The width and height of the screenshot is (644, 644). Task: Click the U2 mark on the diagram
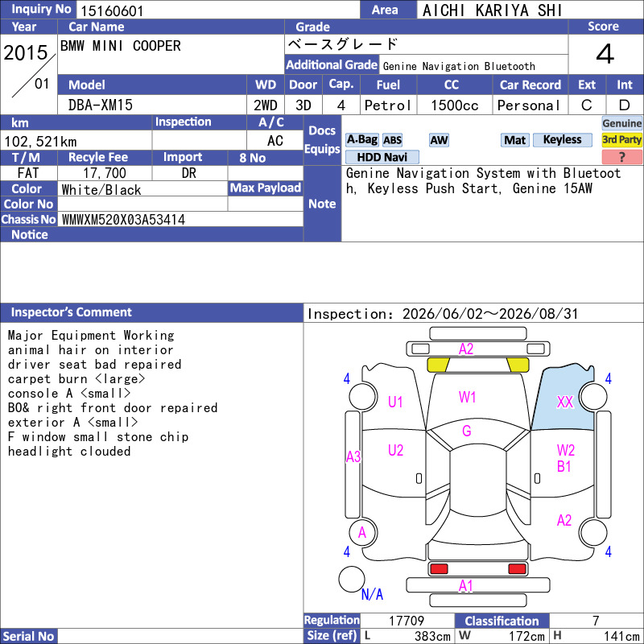click(x=395, y=450)
